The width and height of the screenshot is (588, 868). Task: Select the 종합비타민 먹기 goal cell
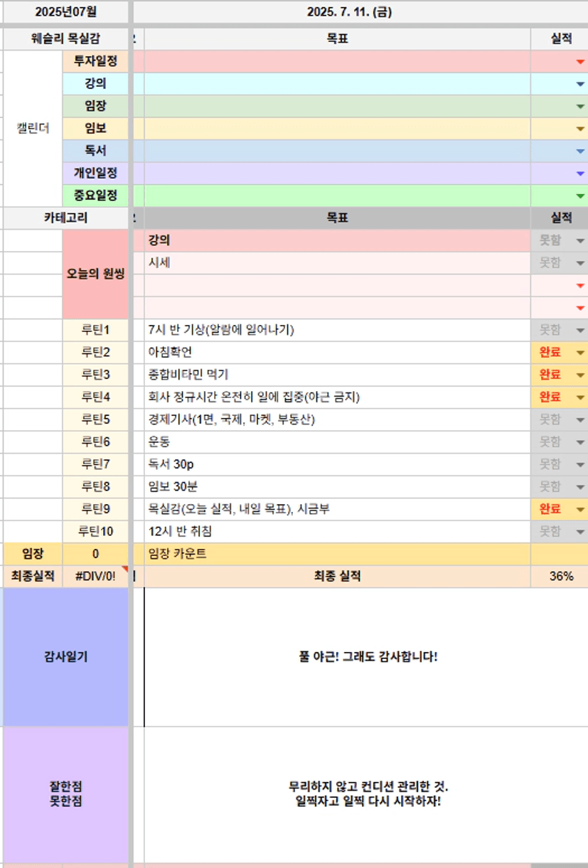[x=337, y=375]
